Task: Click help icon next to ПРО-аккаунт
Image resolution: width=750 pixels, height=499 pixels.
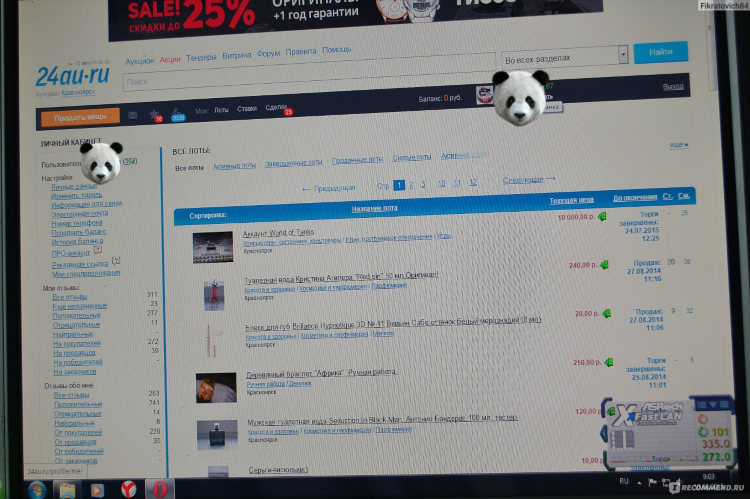Action: click(98, 250)
